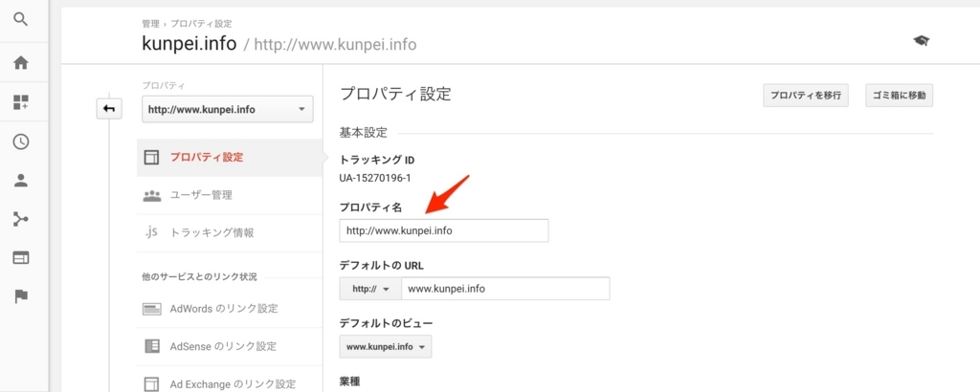Click the AdSense link settings icon

tap(152, 346)
